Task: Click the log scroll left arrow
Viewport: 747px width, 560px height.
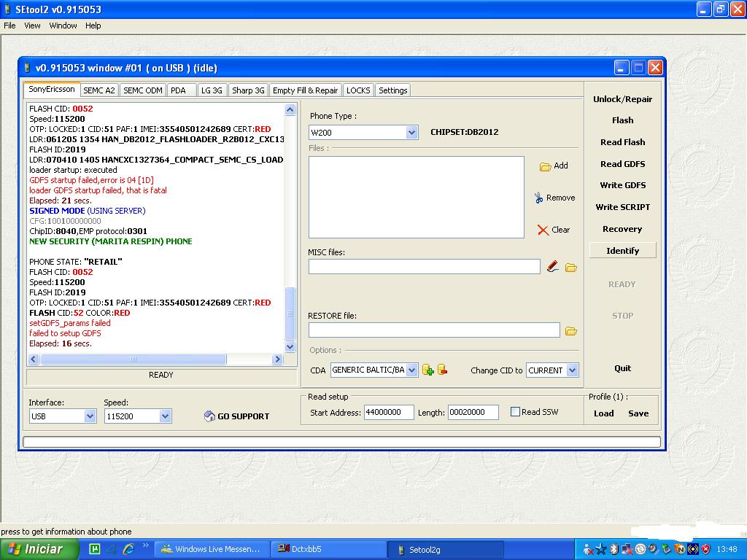Action: [34, 359]
